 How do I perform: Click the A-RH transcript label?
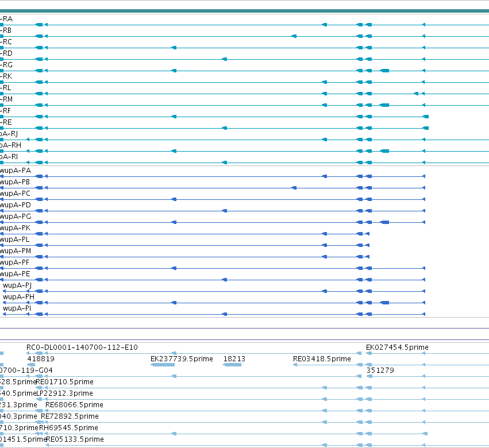pos(10,145)
